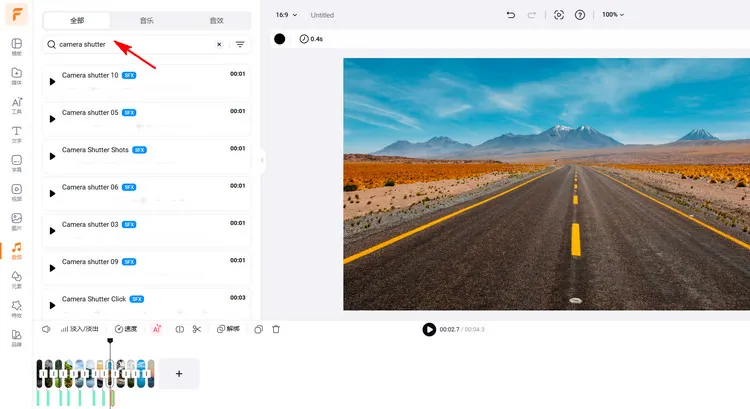Click the 速度 (Speed) button
This screenshot has width=750, height=409.
[126, 329]
